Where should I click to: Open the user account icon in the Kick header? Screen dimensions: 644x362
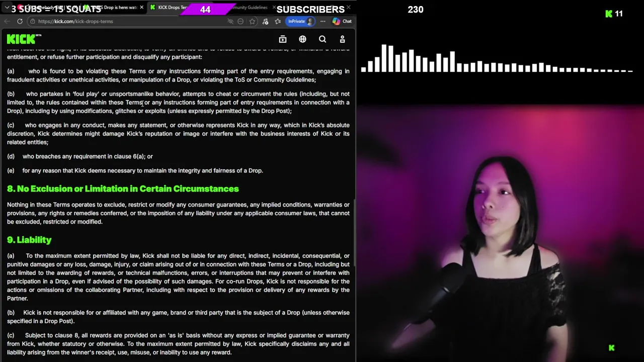click(342, 39)
